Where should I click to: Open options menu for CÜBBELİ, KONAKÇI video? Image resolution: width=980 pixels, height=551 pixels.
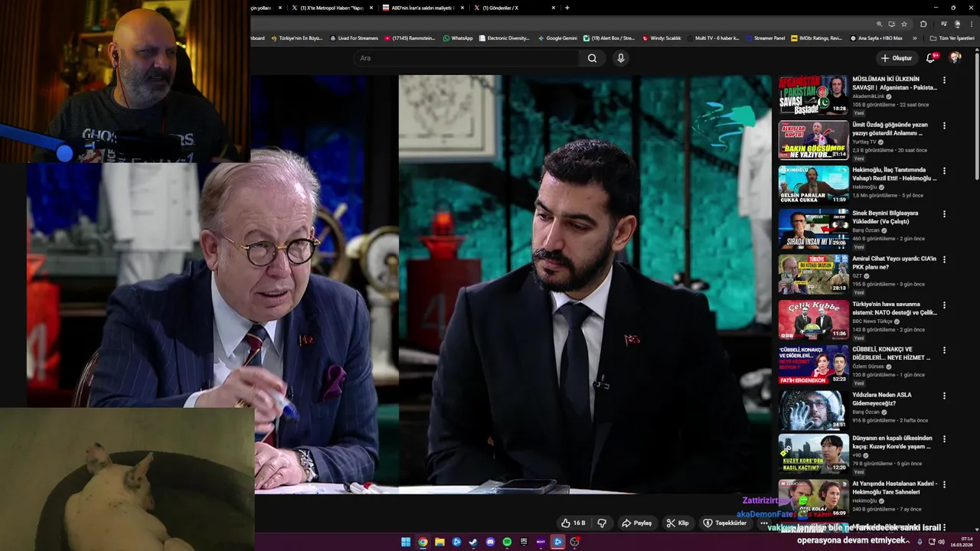[944, 350]
